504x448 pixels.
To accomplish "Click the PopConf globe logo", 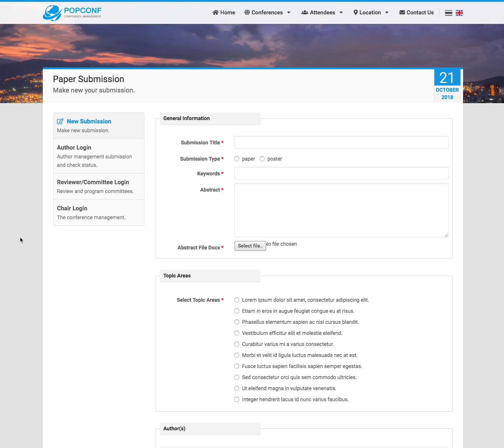I will pyautogui.click(x=52, y=13).
